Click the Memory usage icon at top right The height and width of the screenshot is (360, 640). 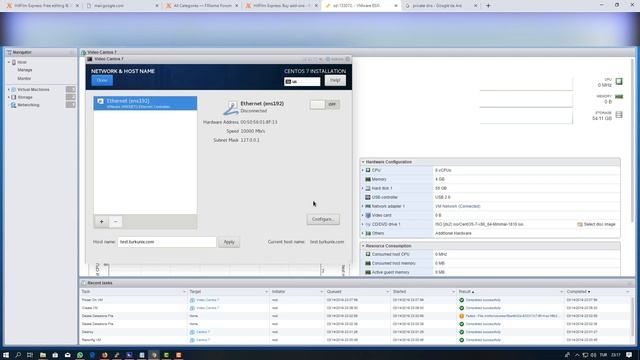click(619, 97)
